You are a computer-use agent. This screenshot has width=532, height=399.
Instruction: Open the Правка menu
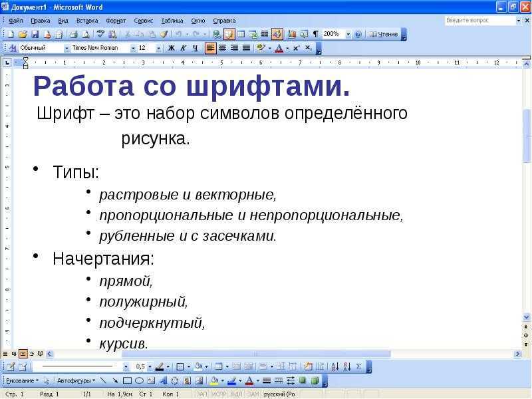point(41,21)
